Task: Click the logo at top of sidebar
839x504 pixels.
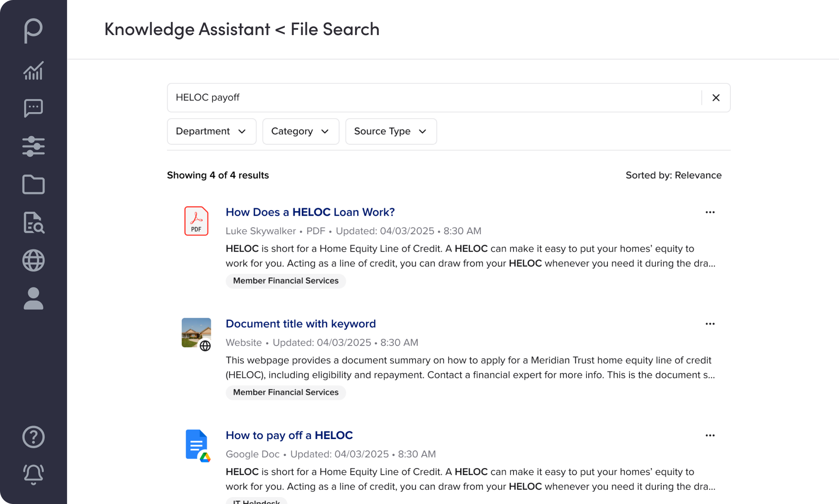Action: 33,30
